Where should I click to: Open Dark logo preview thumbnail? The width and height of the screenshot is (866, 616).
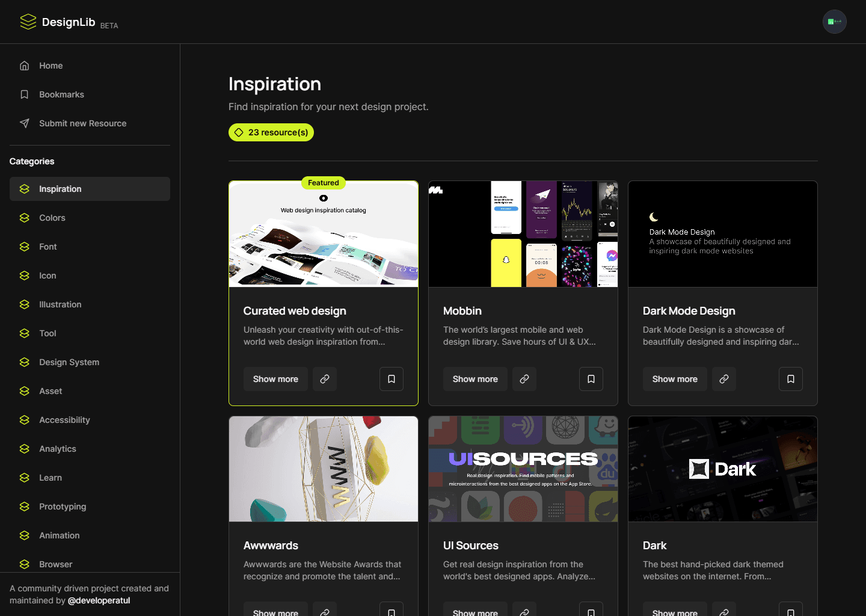[x=723, y=469]
